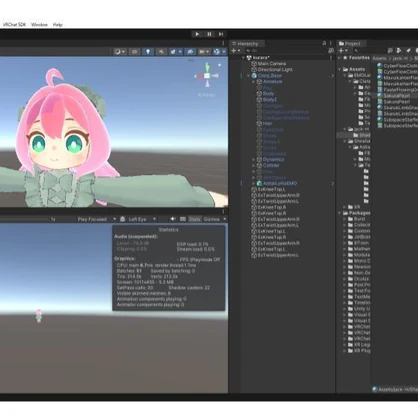Screen dimensions: 418x418
Task: Select the first CyberFlowCloth asset
Action: pos(397,66)
